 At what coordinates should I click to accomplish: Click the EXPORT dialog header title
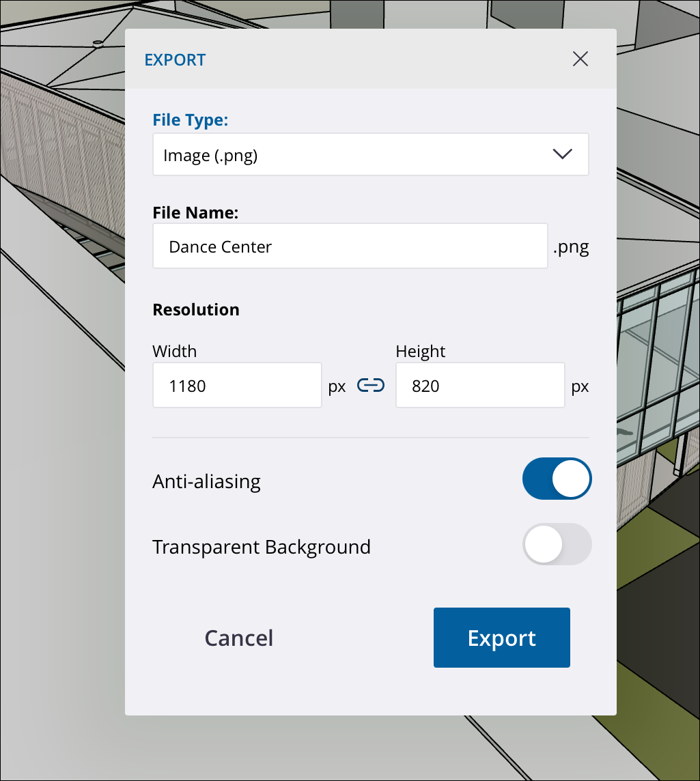pyautogui.click(x=174, y=60)
